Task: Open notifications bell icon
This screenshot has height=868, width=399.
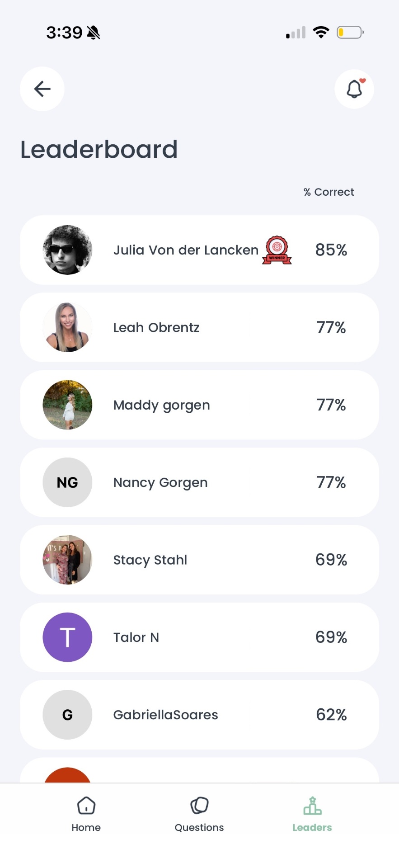Action: (x=354, y=89)
